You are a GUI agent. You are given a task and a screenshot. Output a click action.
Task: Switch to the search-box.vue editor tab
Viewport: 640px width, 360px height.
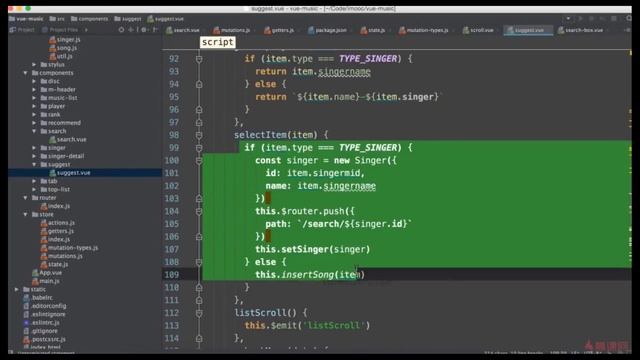pos(580,30)
